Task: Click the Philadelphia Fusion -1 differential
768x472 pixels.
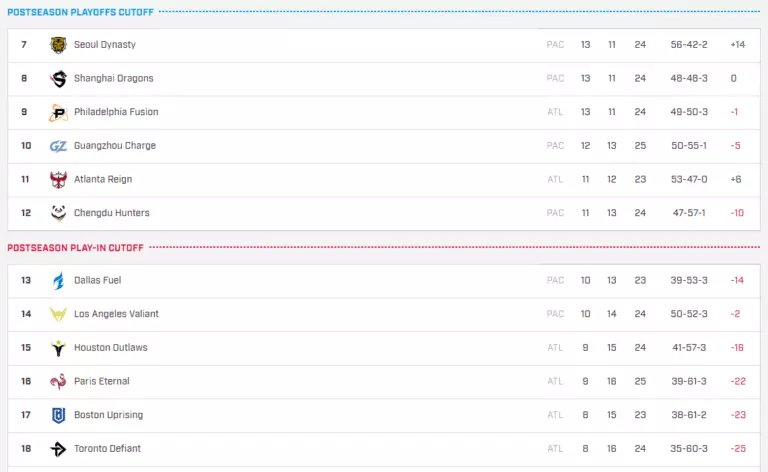Action: coord(734,112)
